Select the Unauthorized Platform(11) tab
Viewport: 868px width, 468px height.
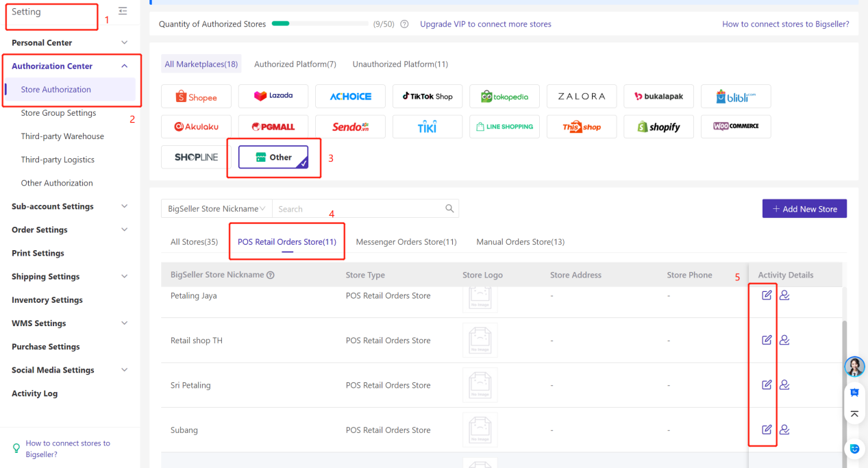400,64
